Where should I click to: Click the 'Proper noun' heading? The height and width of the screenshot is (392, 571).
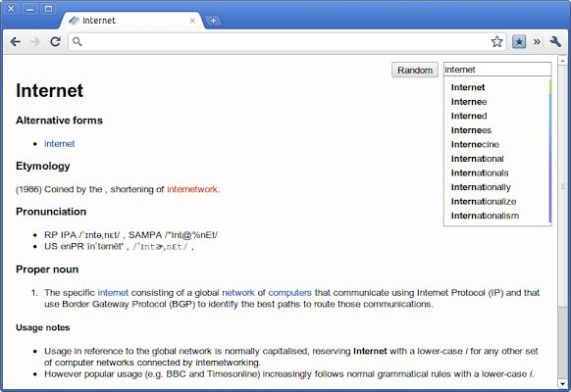pyautogui.click(x=47, y=269)
